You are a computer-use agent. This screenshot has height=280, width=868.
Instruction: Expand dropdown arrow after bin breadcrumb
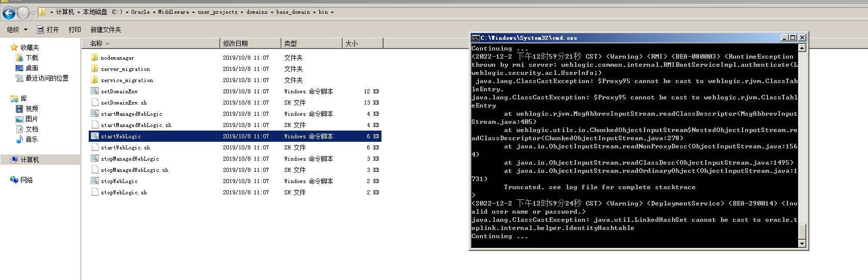click(x=332, y=12)
